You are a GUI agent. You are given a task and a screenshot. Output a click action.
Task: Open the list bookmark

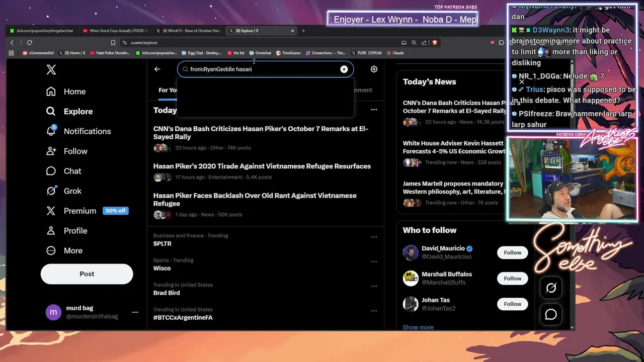pyautogui.click(x=236, y=53)
